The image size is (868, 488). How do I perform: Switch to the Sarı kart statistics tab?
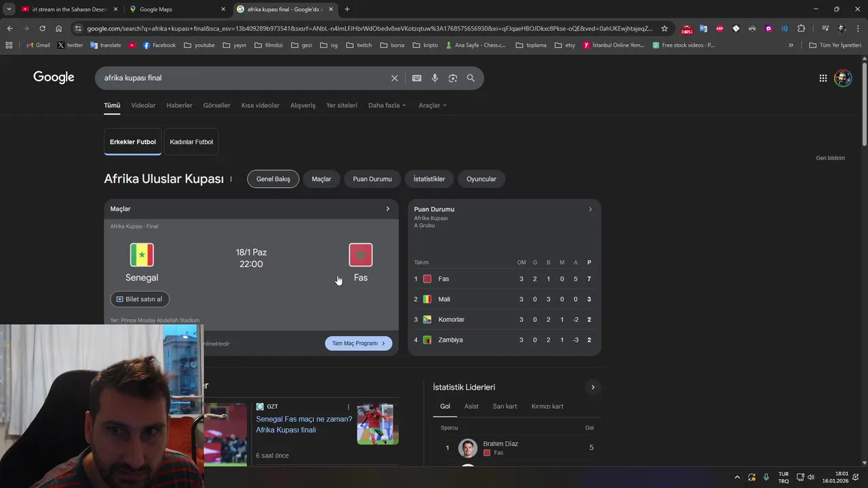[x=505, y=406]
